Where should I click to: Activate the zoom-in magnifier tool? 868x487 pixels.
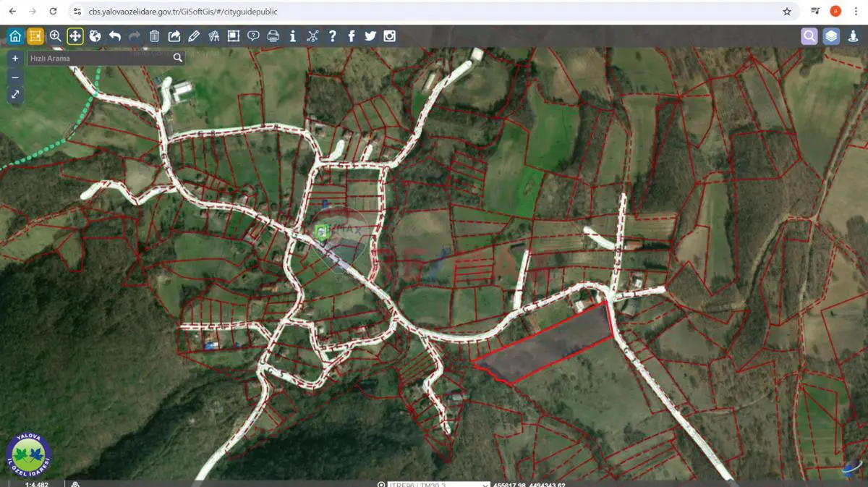tap(55, 36)
